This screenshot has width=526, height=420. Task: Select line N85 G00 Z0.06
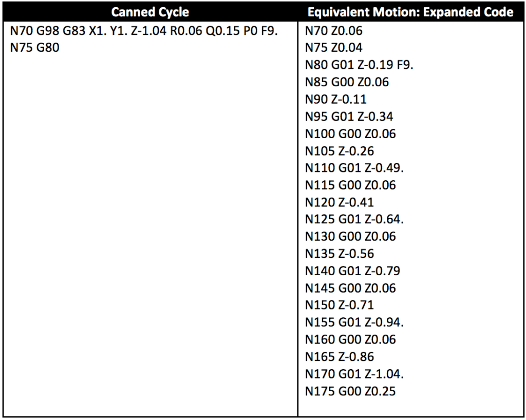pos(347,83)
